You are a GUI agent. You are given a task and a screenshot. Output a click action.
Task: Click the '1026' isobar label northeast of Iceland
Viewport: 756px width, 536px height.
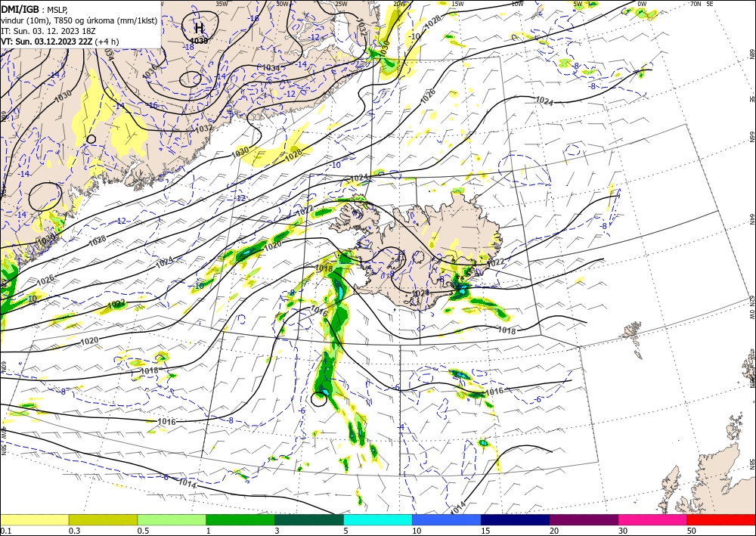pos(428,96)
